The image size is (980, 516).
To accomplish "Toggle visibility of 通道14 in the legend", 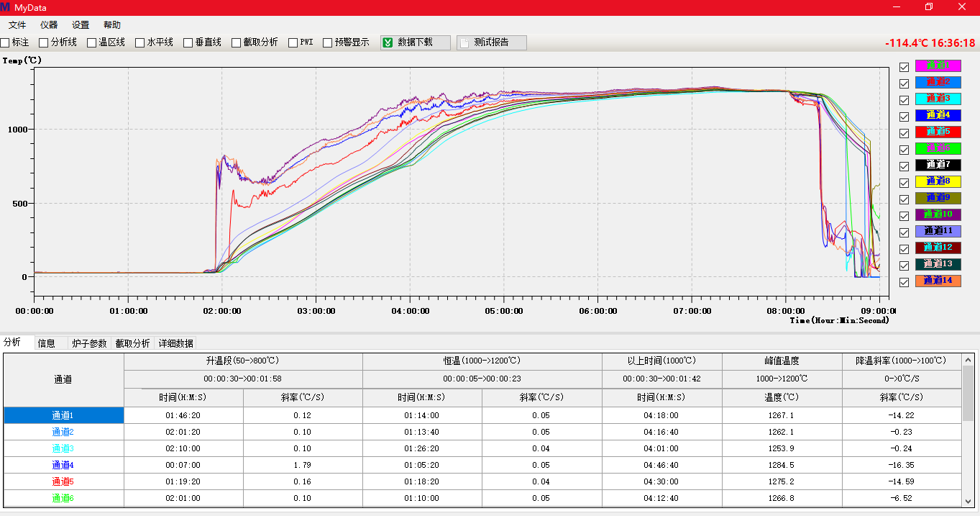I will point(905,281).
